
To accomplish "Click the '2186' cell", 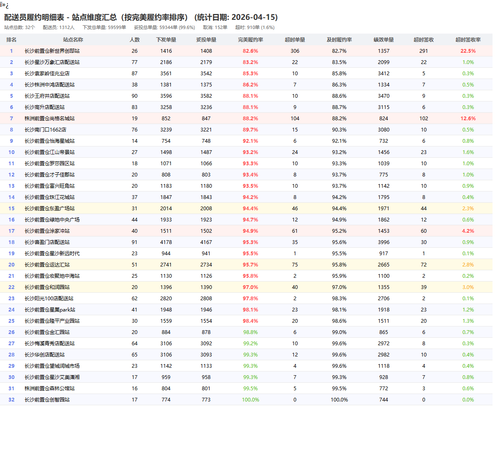I will tap(166, 62).
